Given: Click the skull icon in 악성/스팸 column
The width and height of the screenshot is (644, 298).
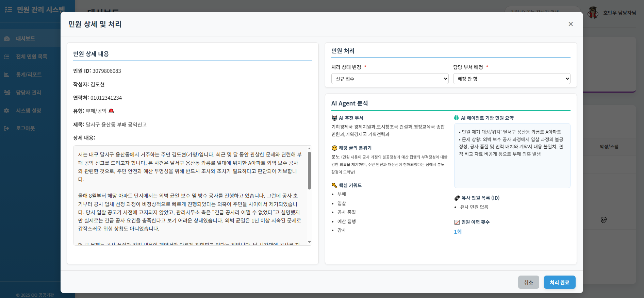Looking at the screenshot, I should click(604, 220).
